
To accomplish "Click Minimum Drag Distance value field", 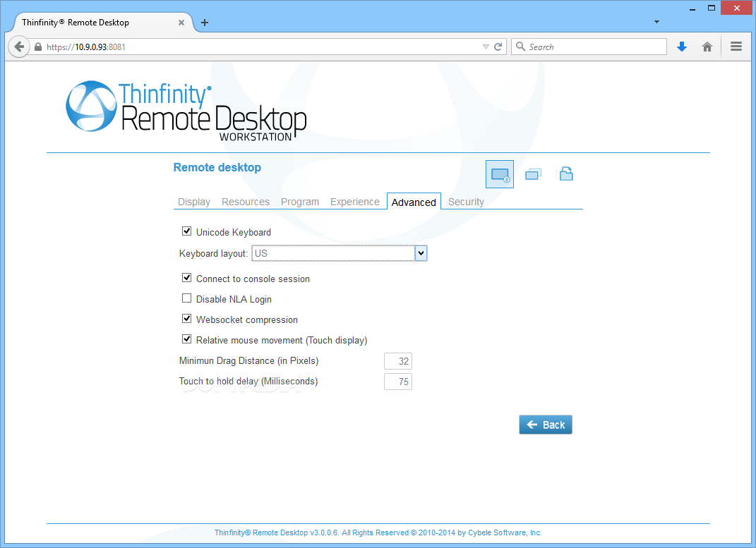I will coord(398,361).
